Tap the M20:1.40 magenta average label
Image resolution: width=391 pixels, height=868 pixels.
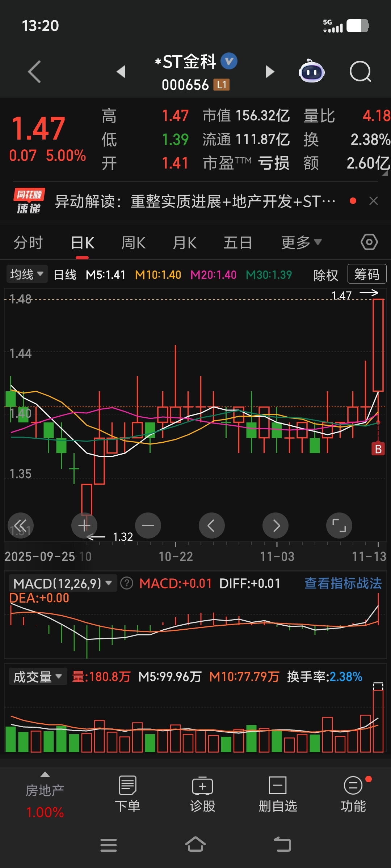[213, 275]
